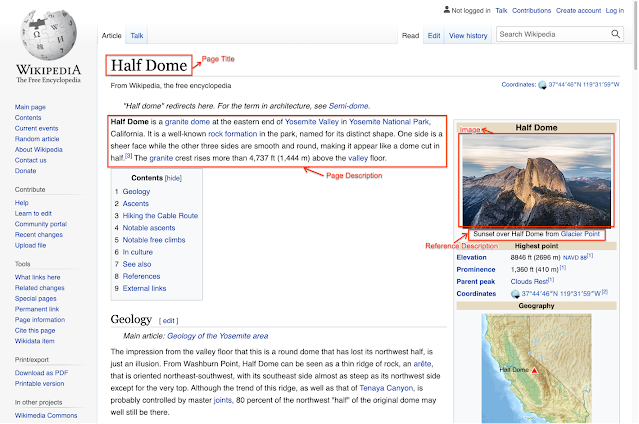Switch to the Article tab
The height and width of the screenshot is (424, 639).
(112, 36)
